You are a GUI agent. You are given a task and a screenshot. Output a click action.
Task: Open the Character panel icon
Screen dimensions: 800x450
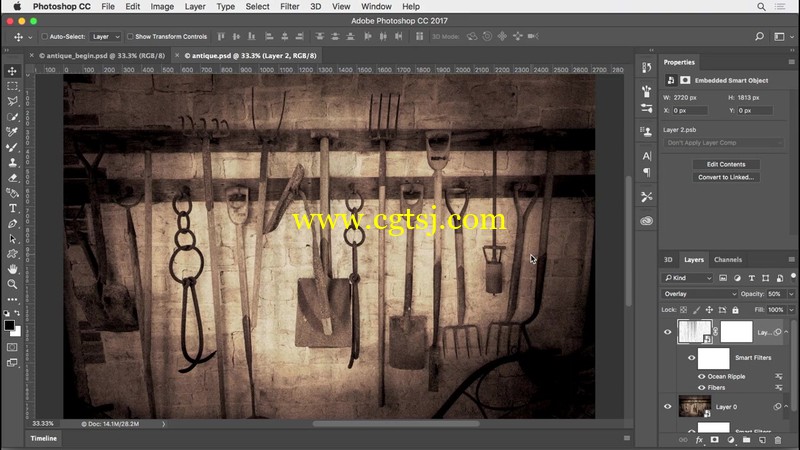[646, 156]
